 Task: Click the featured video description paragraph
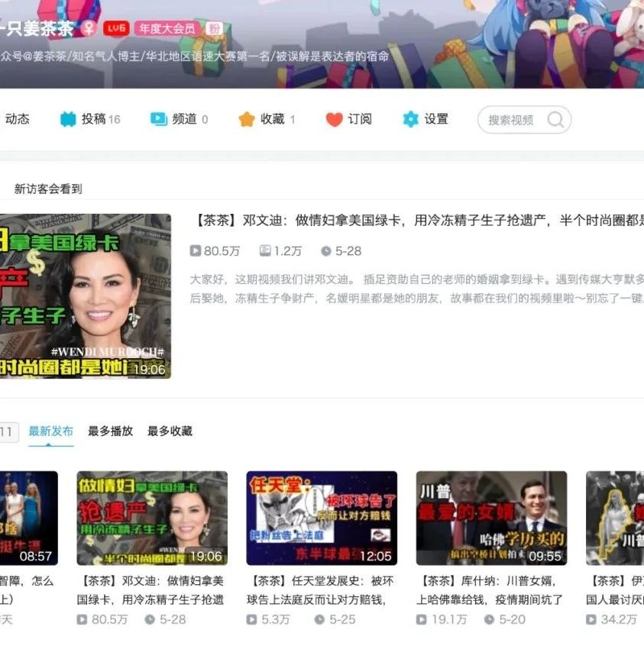pos(417,289)
